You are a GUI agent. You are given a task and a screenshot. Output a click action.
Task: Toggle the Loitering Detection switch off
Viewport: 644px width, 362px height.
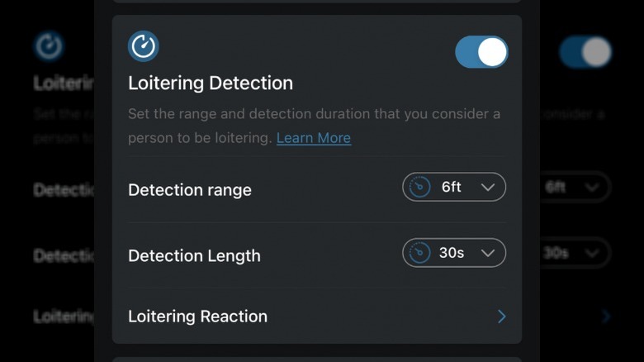(x=481, y=52)
